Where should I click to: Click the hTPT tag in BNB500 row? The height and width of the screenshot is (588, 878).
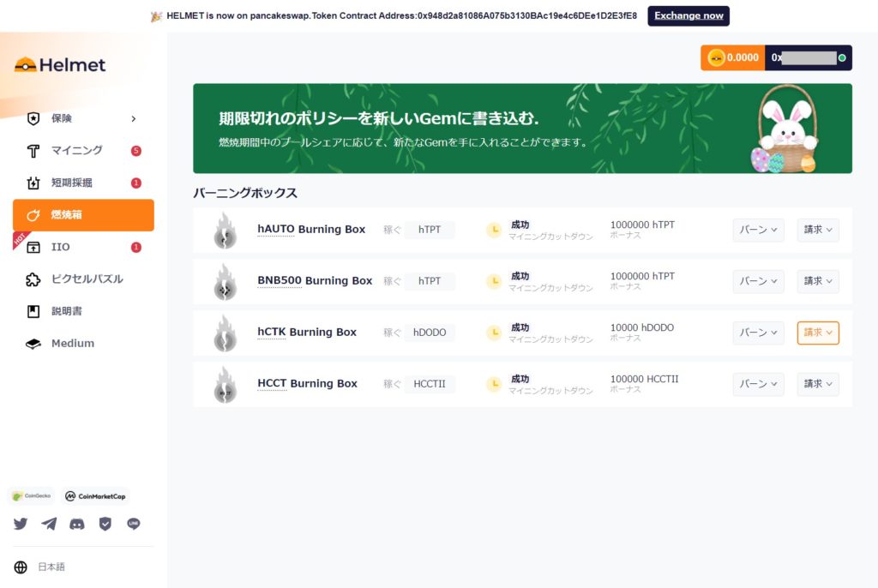click(x=430, y=281)
